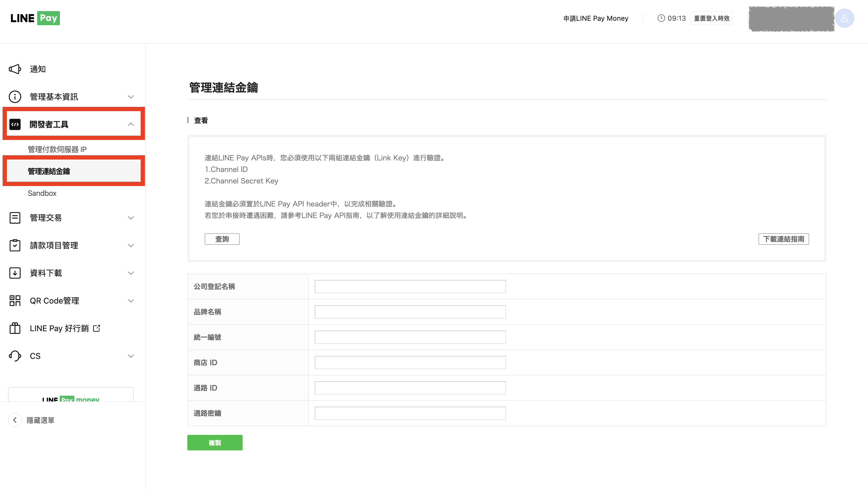868x489 pixels.
Task: Click the 管理基本資訊 info icon
Action: pos(15,97)
